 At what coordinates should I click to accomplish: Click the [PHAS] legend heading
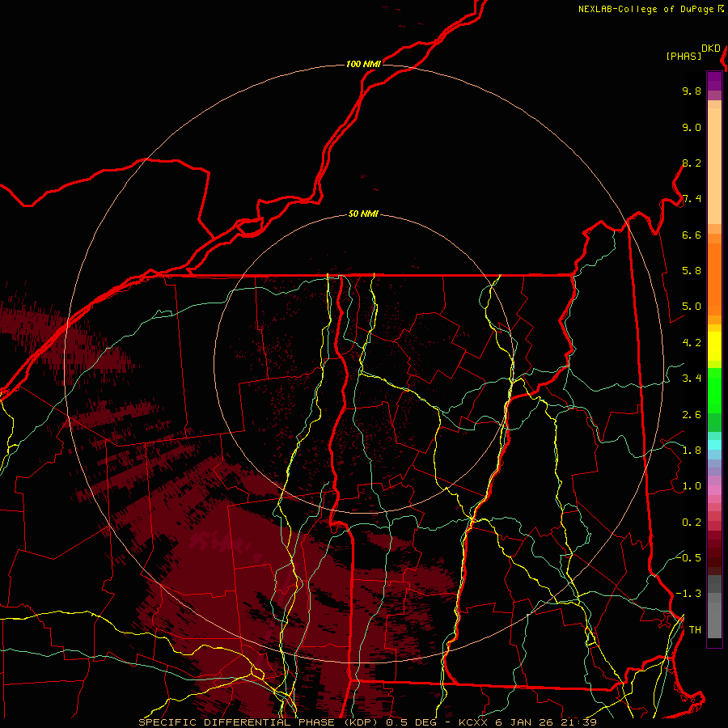tap(684, 56)
